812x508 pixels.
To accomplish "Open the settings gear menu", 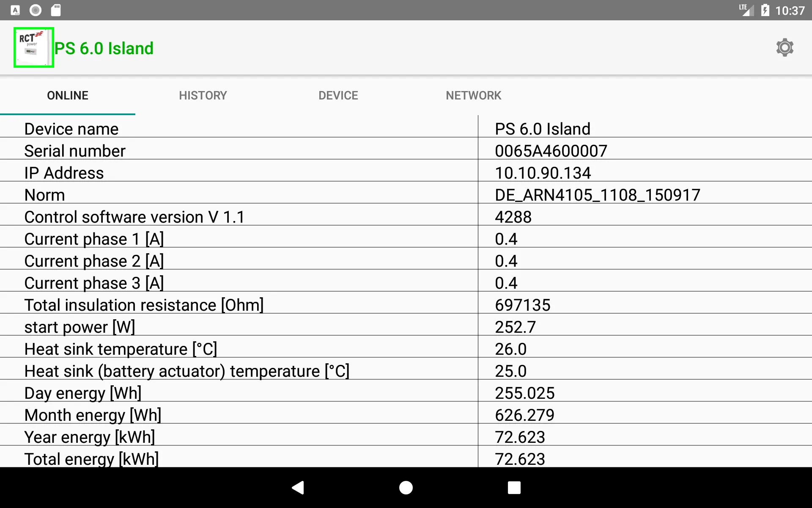I will coord(785,47).
